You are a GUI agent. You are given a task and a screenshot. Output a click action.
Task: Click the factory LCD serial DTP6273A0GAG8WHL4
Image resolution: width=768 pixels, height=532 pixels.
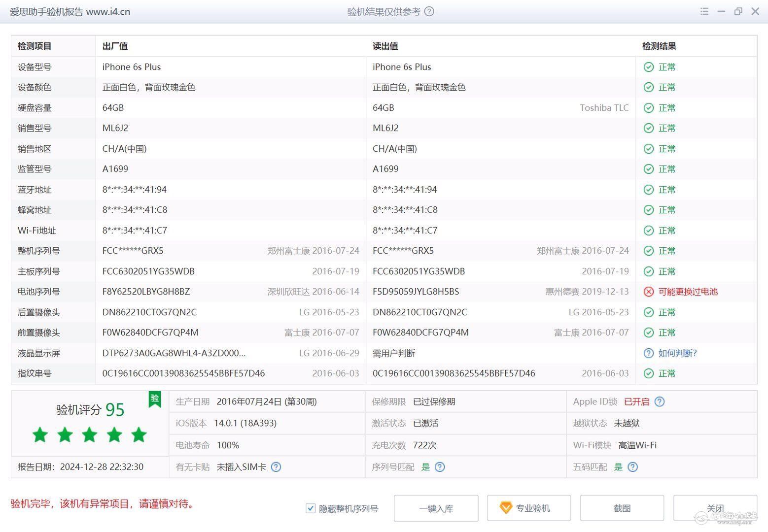click(174, 353)
